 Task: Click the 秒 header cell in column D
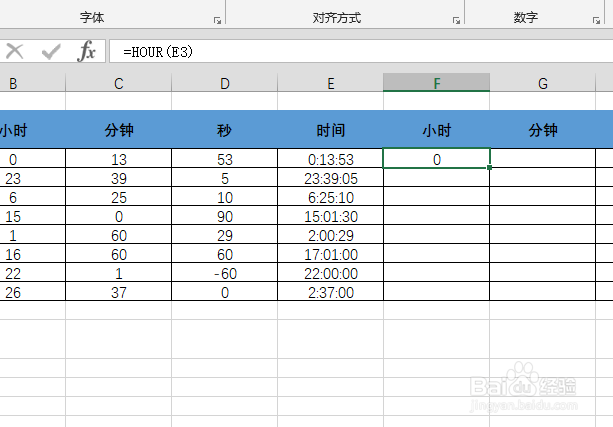tap(225, 130)
